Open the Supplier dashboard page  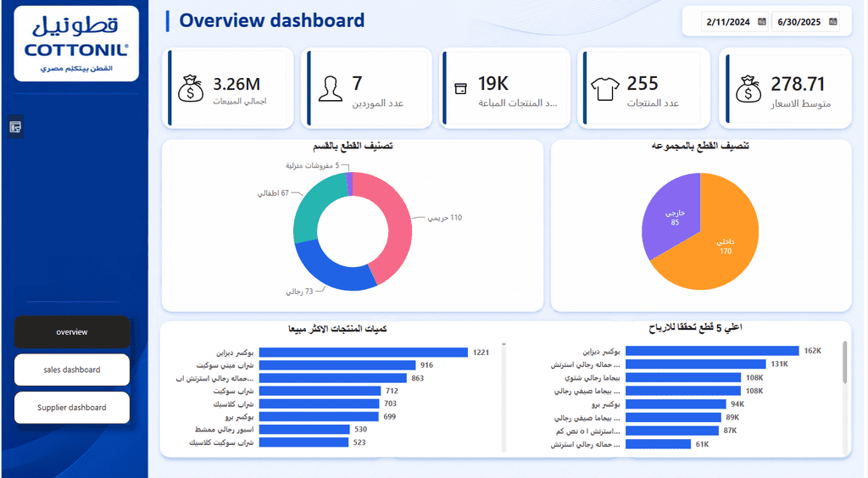pos(72,407)
